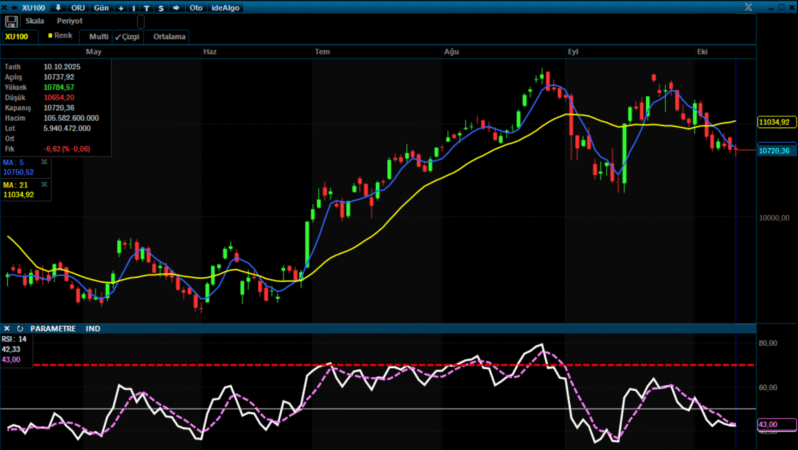
Task: Click the download arrow icon beside XU100
Action: pos(57,7)
